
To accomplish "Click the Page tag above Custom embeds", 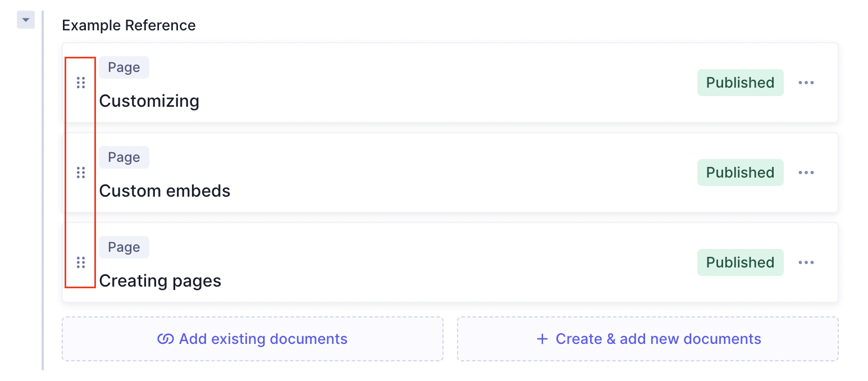I will 124,157.
